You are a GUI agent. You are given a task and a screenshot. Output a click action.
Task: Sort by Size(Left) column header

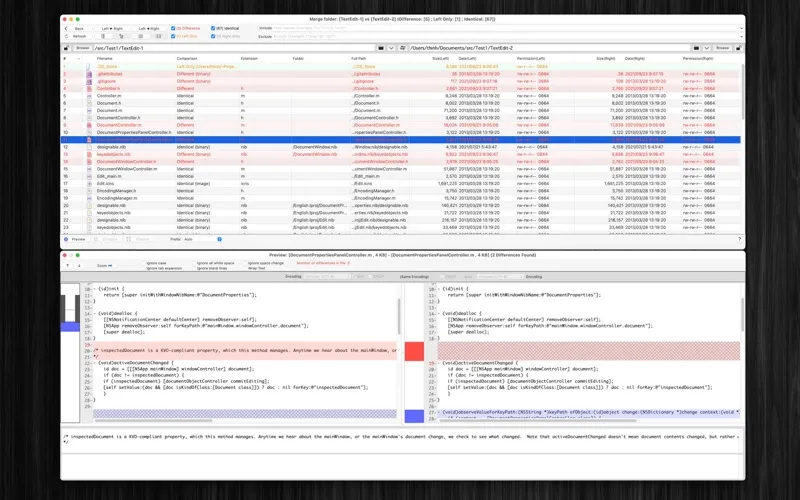pos(440,59)
